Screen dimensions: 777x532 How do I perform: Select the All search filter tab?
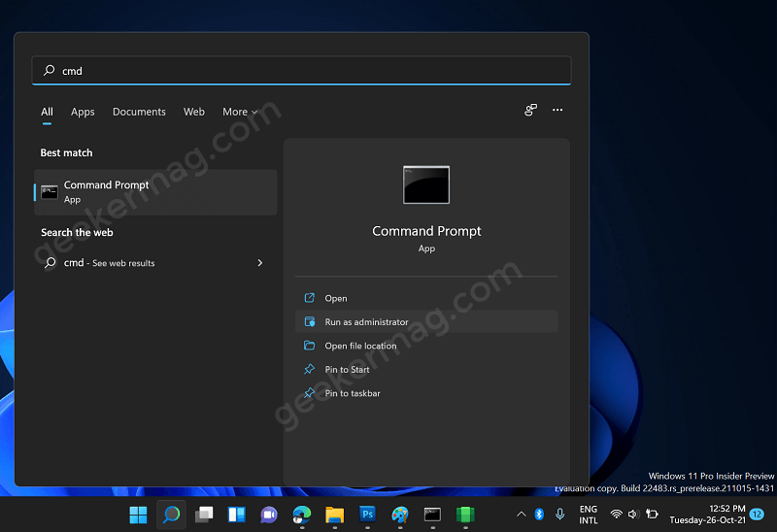[x=47, y=112]
